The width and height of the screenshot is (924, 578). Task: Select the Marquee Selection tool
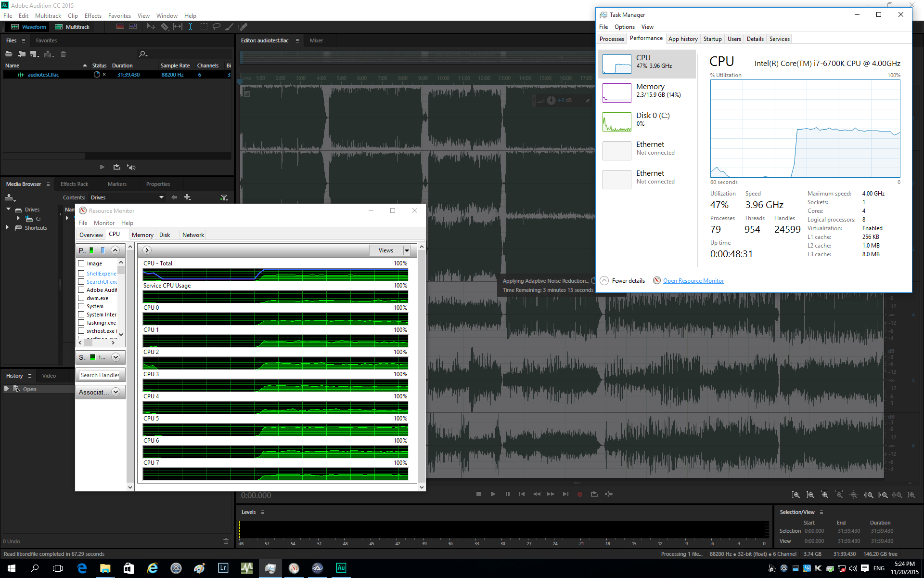pos(204,27)
